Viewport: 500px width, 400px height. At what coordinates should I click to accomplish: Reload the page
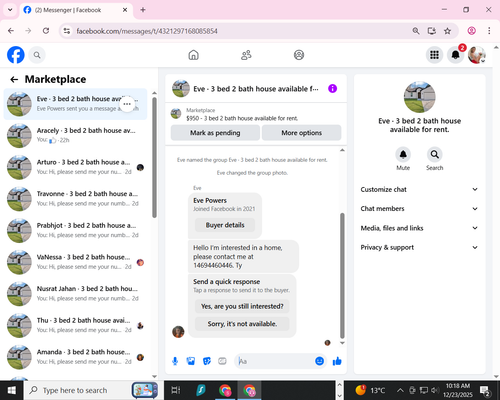[46, 31]
